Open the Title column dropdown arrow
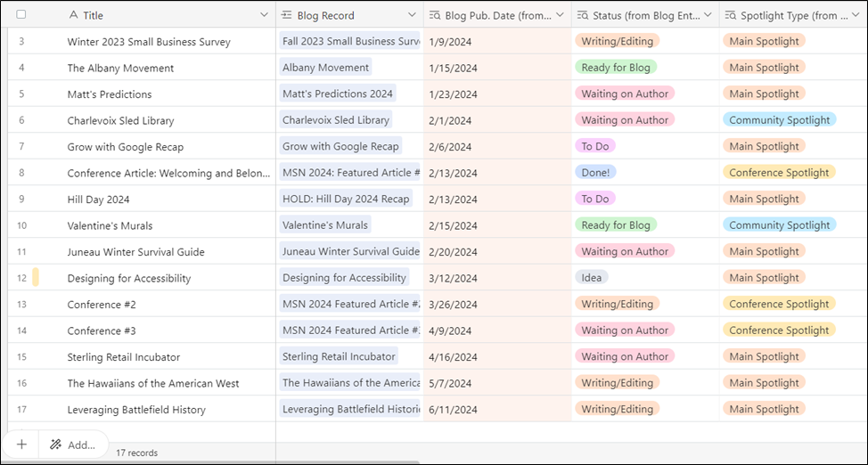The image size is (868, 465). 264,15
